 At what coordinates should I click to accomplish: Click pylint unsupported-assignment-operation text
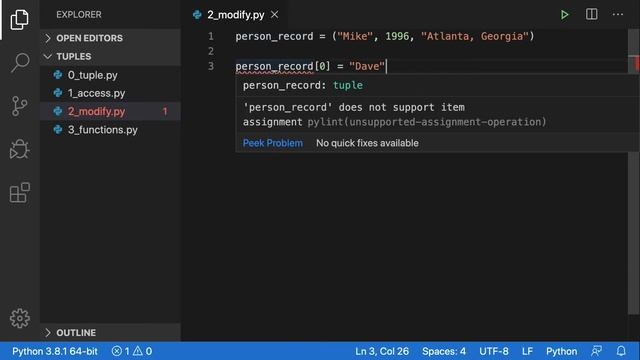click(427, 122)
